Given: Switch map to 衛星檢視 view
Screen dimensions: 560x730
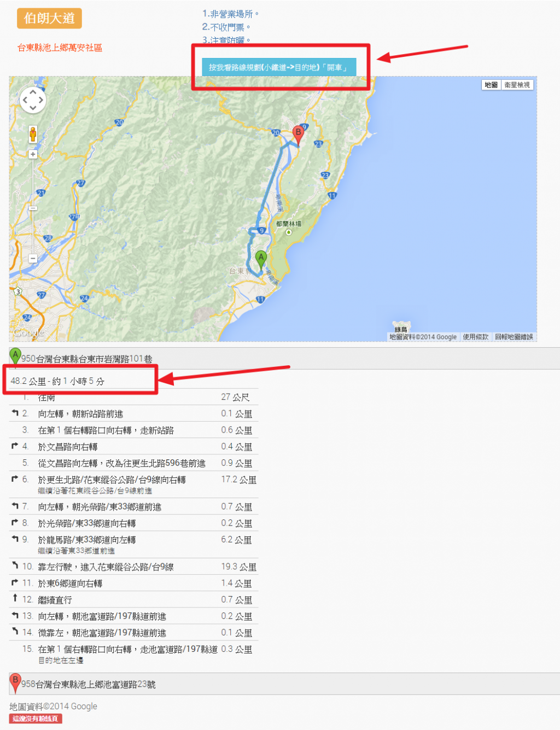Looking at the screenshot, I should point(517,85).
